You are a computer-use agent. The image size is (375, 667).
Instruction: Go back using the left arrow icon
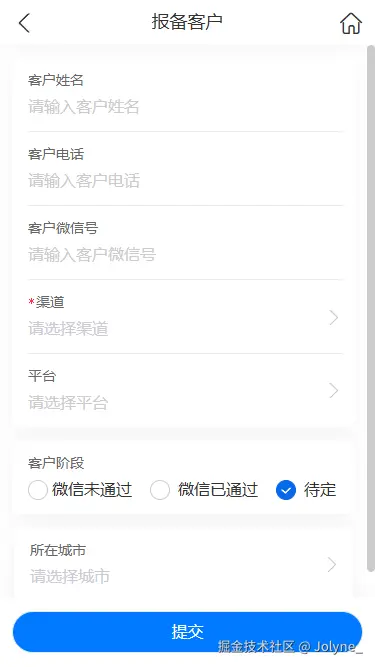click(x=24, y=23)
